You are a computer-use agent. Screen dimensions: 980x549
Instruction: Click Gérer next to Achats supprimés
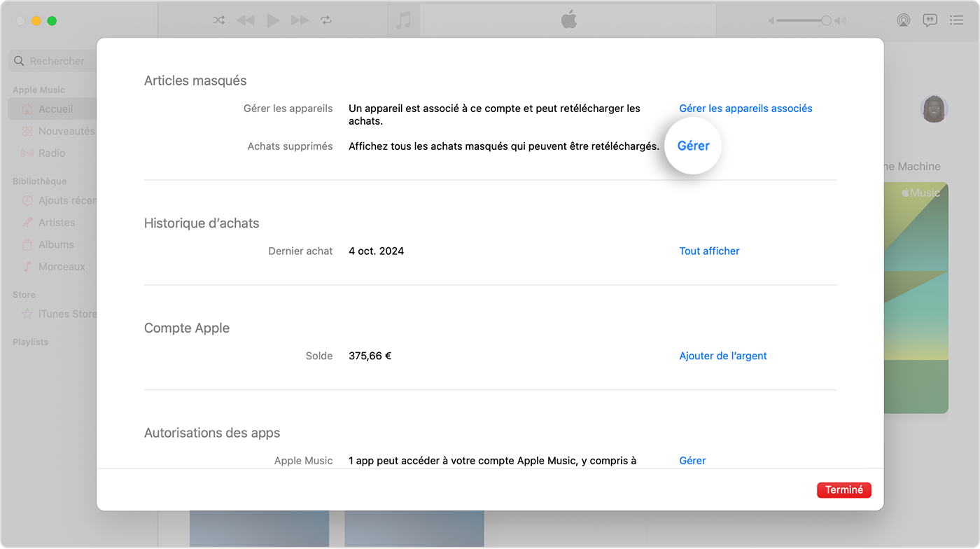tap(693, 146)
